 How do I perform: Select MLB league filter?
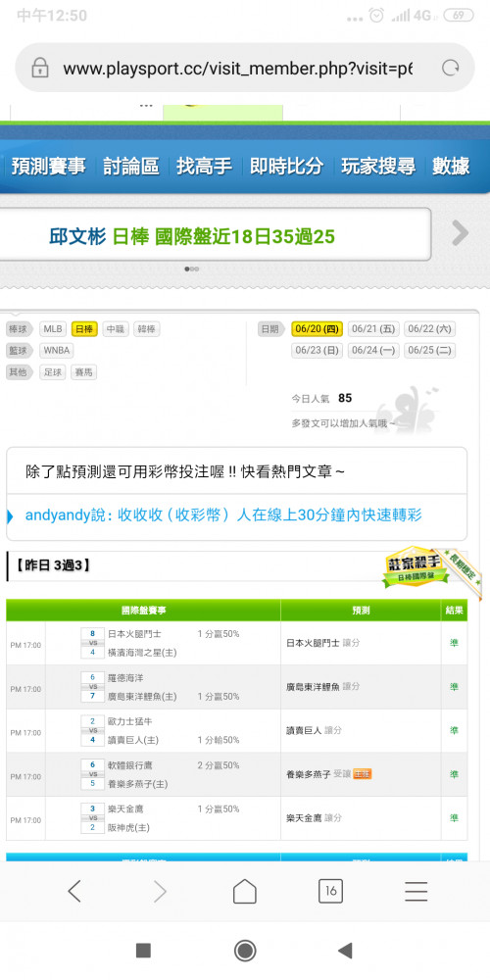click(54, 328)
